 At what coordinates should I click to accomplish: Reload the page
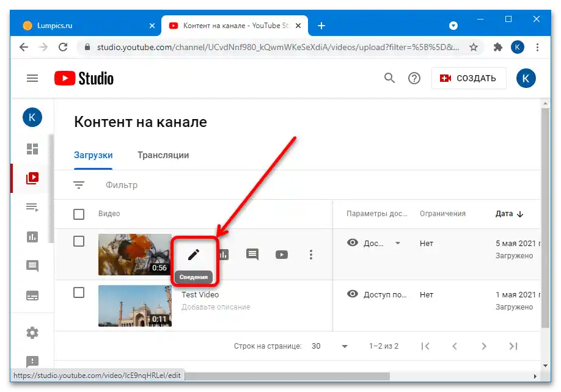click(63, 47)
